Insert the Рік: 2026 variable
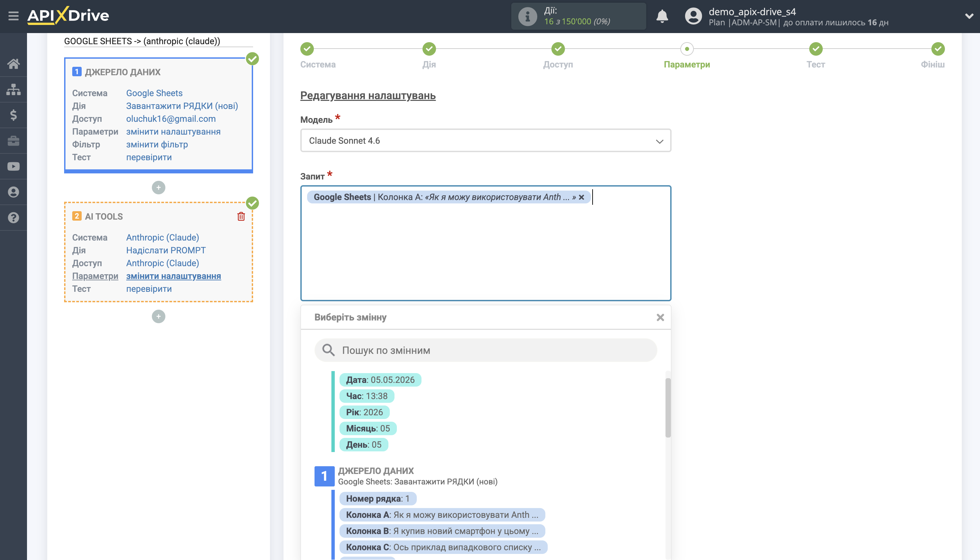980x560 pixels. 364,412
